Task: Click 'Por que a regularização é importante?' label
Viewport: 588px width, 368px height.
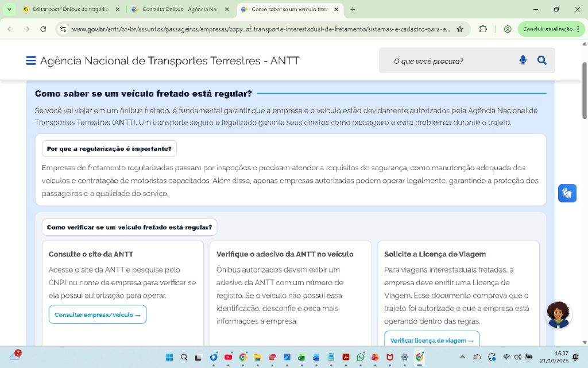Action: (109, 149)
